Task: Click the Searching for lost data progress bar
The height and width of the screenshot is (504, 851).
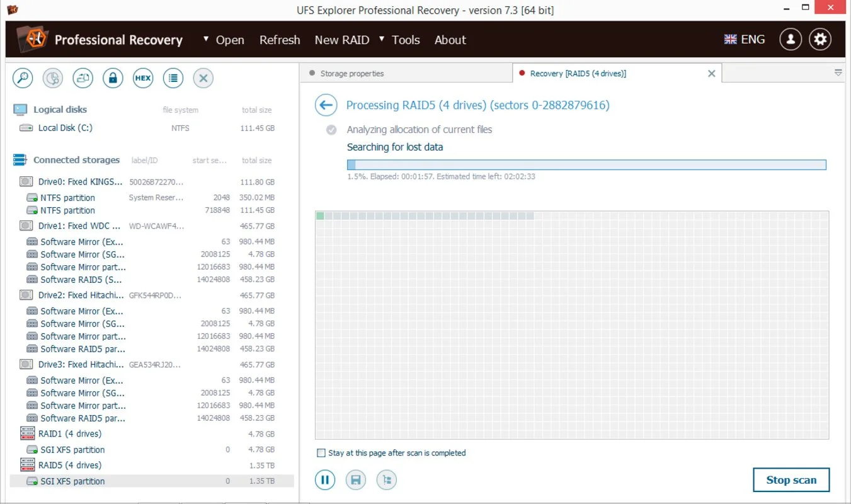Action: (x=586, y=165)
